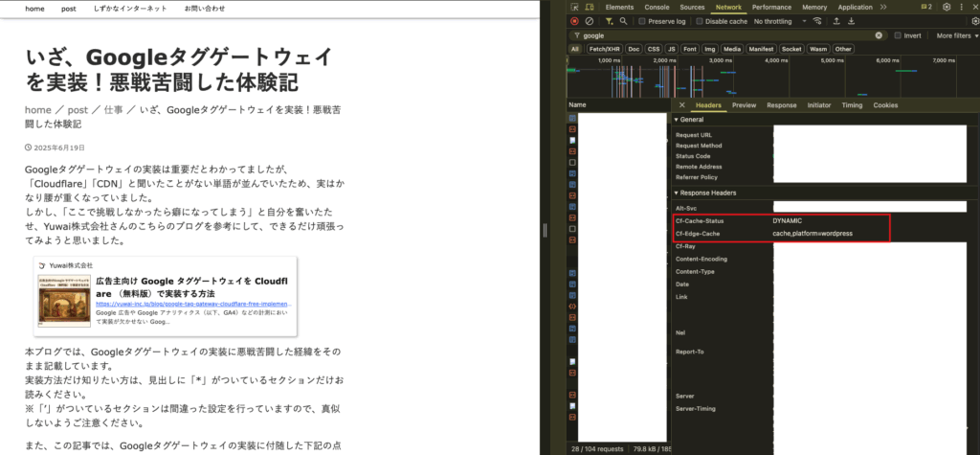Click the Yuwai blog card thumbnail
980x455 pixels.
[64, 301]
